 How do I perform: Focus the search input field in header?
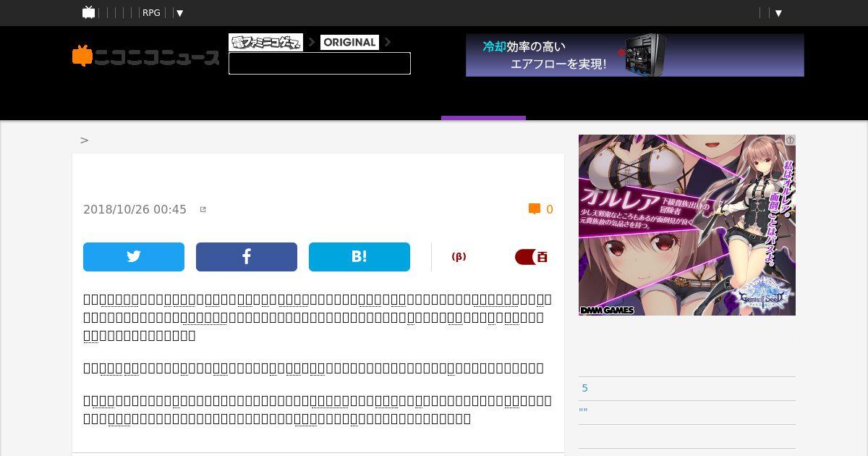[320, 63]
